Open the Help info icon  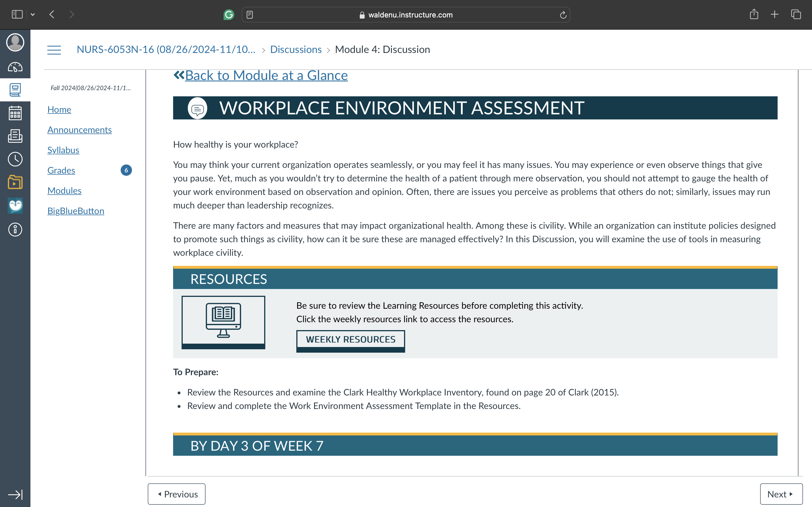15,230
